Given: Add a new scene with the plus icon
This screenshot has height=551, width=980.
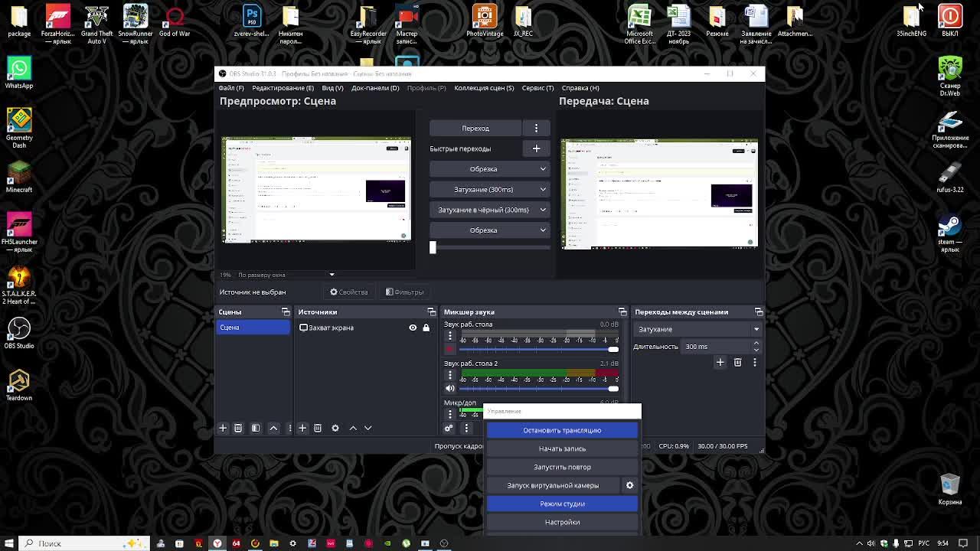Looking at the screenshot, I should [x=223, y=428].
